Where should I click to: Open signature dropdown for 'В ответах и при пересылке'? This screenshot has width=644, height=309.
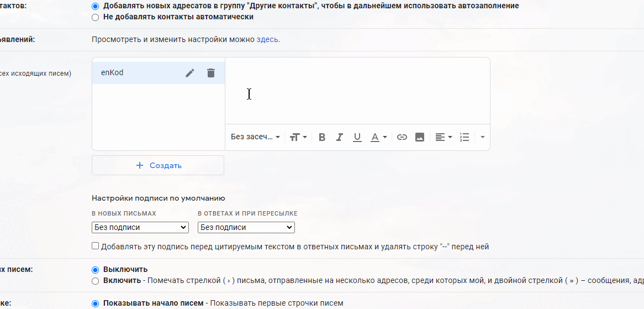(246, 227)
